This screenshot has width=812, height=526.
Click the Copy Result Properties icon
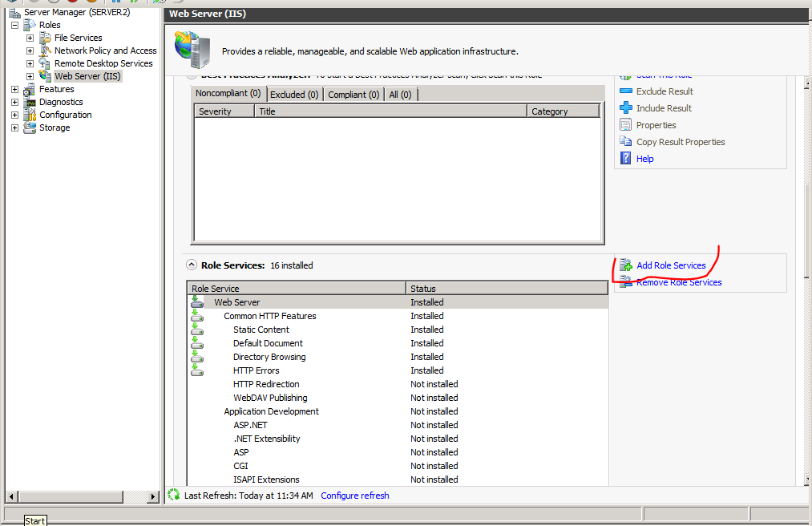(626, 141)
